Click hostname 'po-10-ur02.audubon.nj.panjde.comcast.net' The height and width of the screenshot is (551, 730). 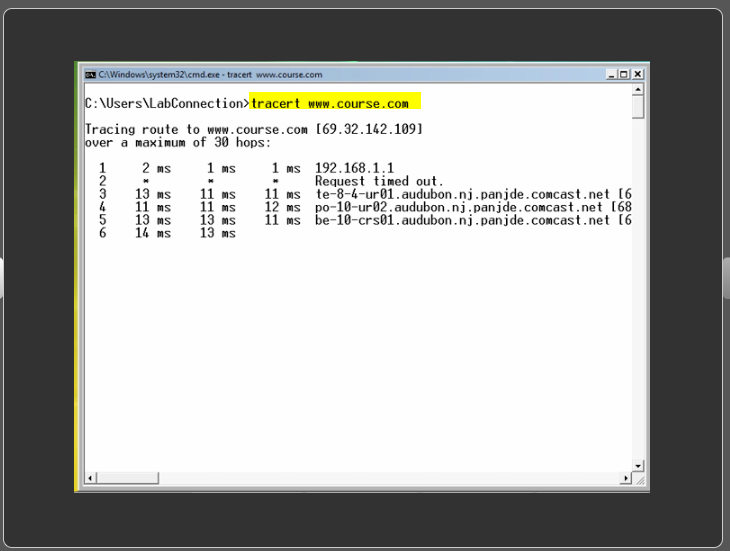[x=459, y=207]
